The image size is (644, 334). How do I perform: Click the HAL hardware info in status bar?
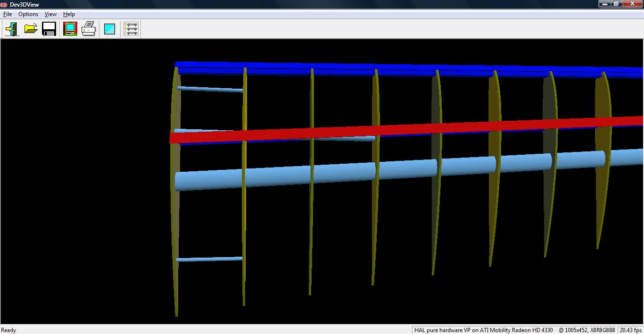pos(483,330)
